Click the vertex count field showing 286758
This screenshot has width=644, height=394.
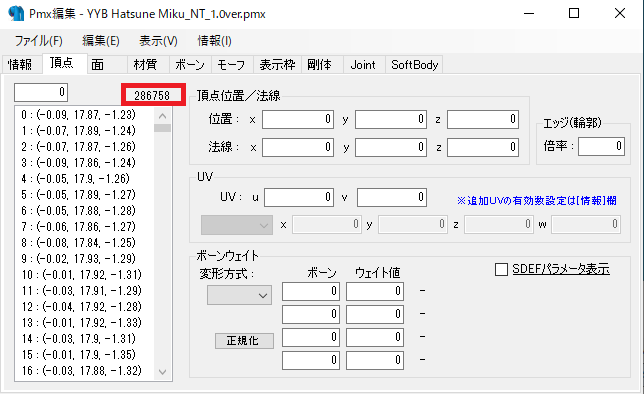152,95
